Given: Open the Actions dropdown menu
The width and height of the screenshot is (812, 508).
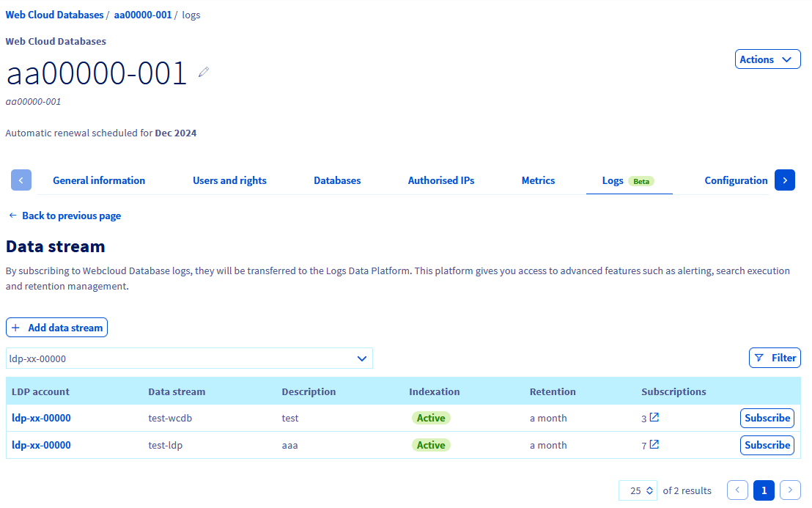Looking at the screenshot, I should click(767, 59).
